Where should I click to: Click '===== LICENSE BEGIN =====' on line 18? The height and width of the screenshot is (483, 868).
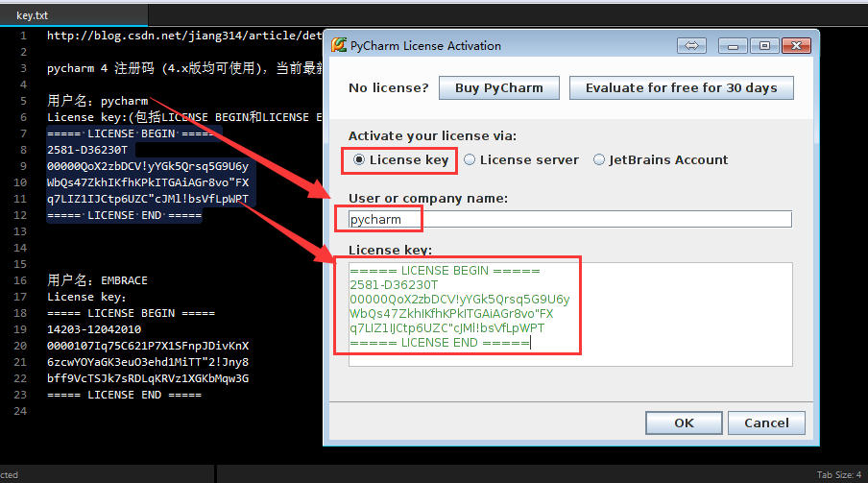click(131, 313)
